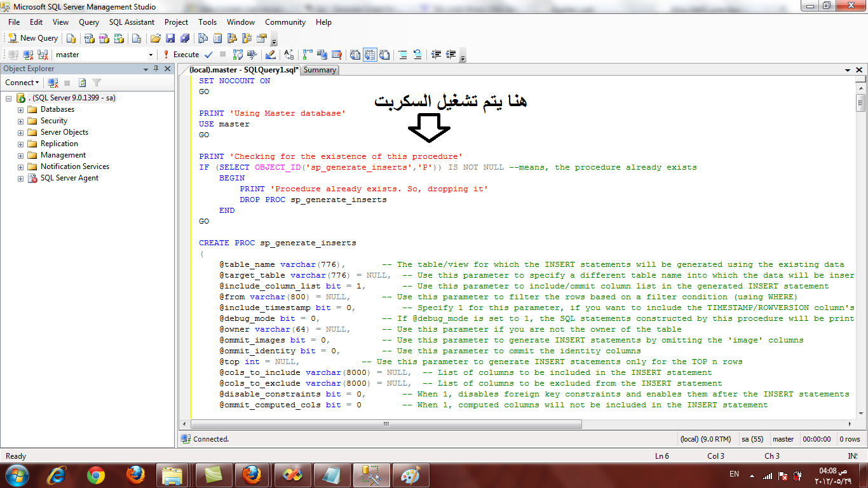Image resolution: width=868 pixels, height=488 pixels.
Task: Open the SQL Assistant menu
Action: click(132, 22)
